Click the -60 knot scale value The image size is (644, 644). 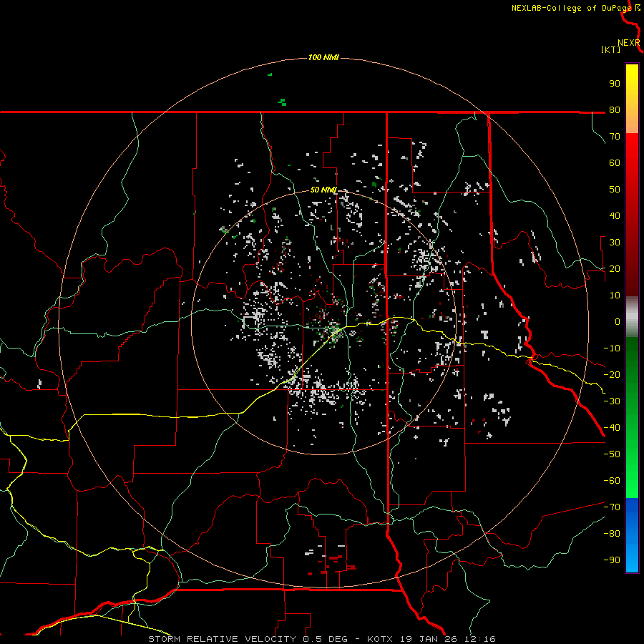(612, 481)
